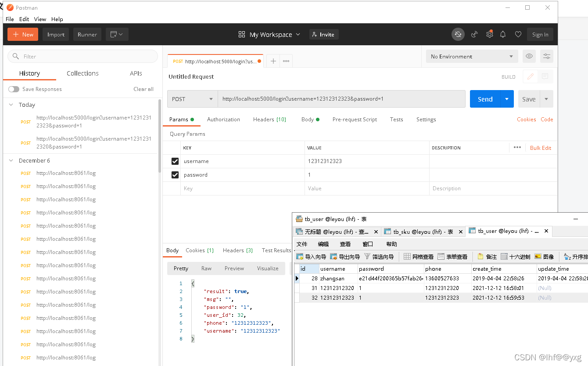The width and height of the screenshot is (588, 366).
Task: Click the Sign In button
Action: pos(540,34)
